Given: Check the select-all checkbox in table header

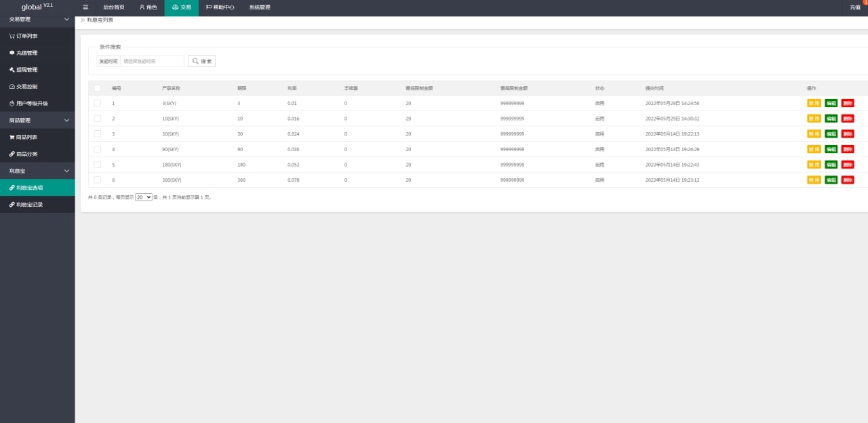Looking at the screenshot, I should tap(98, 88).
